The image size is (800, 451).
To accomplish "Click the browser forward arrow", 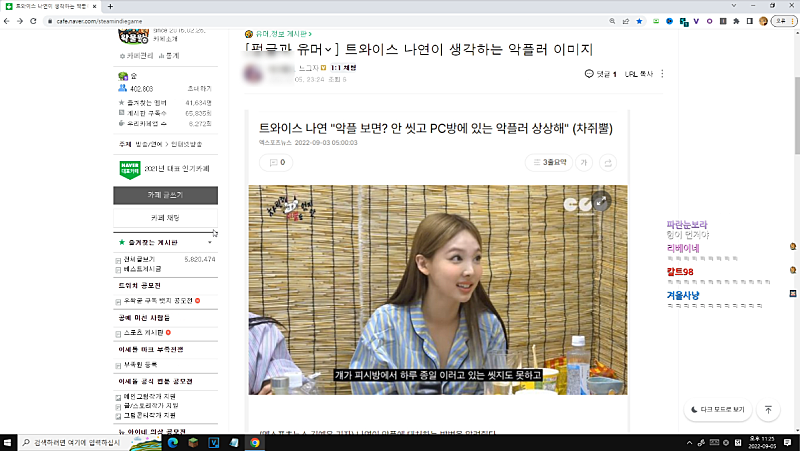I will pyautogui.click(x=20, y=21).
